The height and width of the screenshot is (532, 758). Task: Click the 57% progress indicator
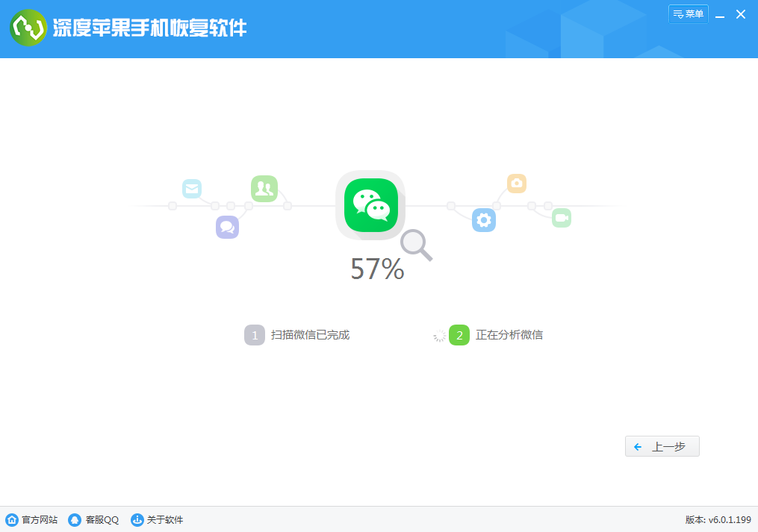tap(377, 269)
